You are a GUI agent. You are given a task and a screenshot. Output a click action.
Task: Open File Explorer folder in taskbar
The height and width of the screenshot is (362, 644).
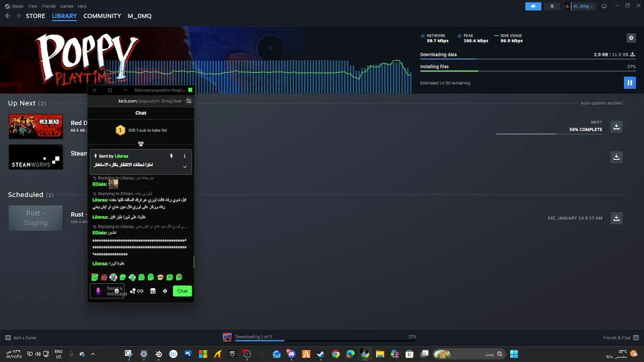tap(380, 354)
